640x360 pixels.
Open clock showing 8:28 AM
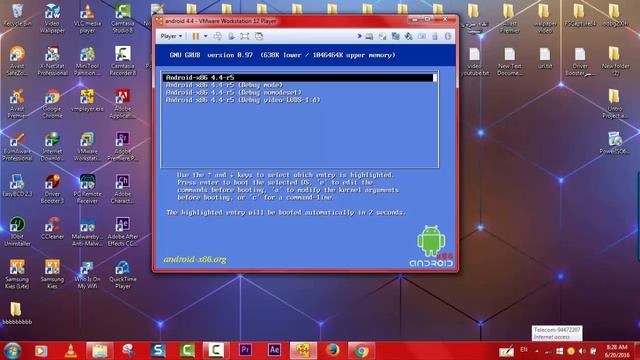pyautogui.click(x=617, y=351)
